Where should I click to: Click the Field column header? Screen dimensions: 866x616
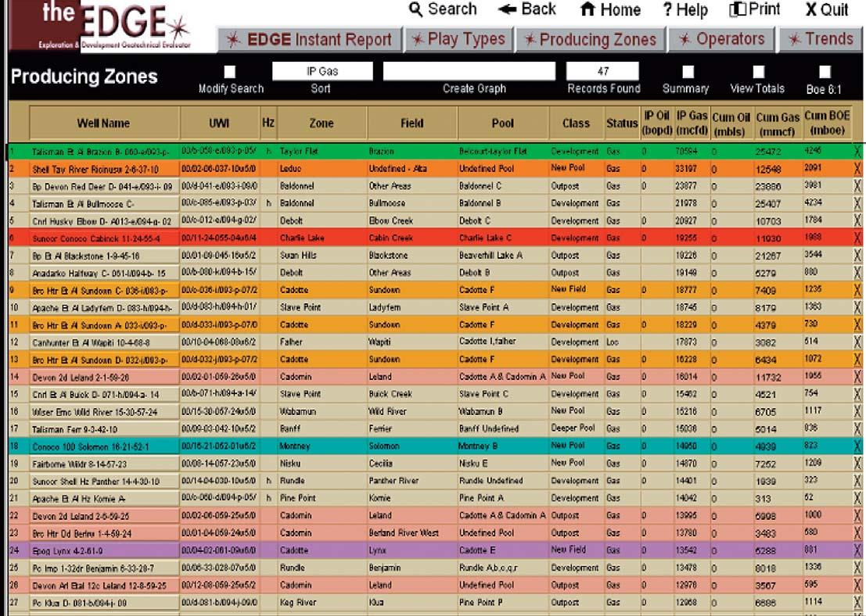412,123
